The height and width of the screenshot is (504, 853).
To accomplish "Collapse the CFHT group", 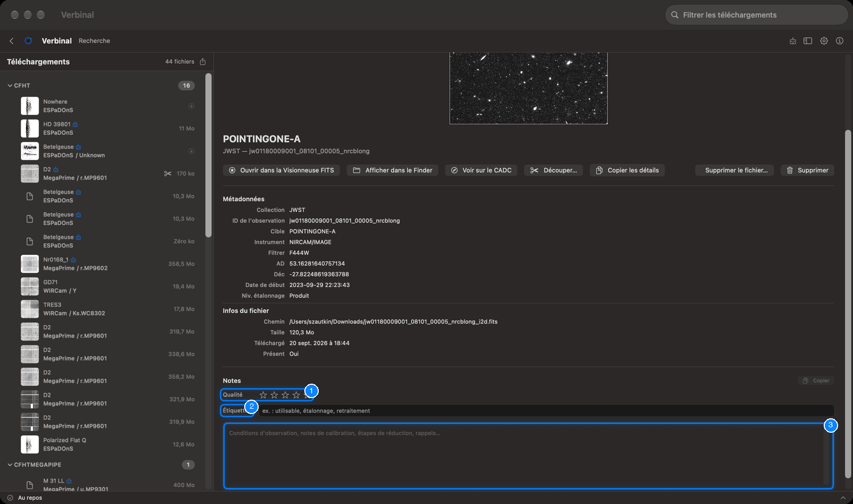I will [10, 86].
